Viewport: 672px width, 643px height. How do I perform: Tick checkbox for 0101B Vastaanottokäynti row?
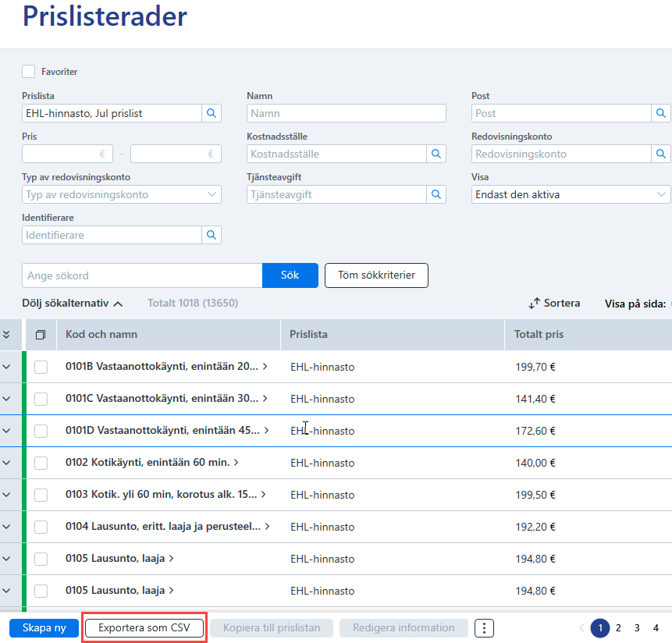(x=41, y=367)
